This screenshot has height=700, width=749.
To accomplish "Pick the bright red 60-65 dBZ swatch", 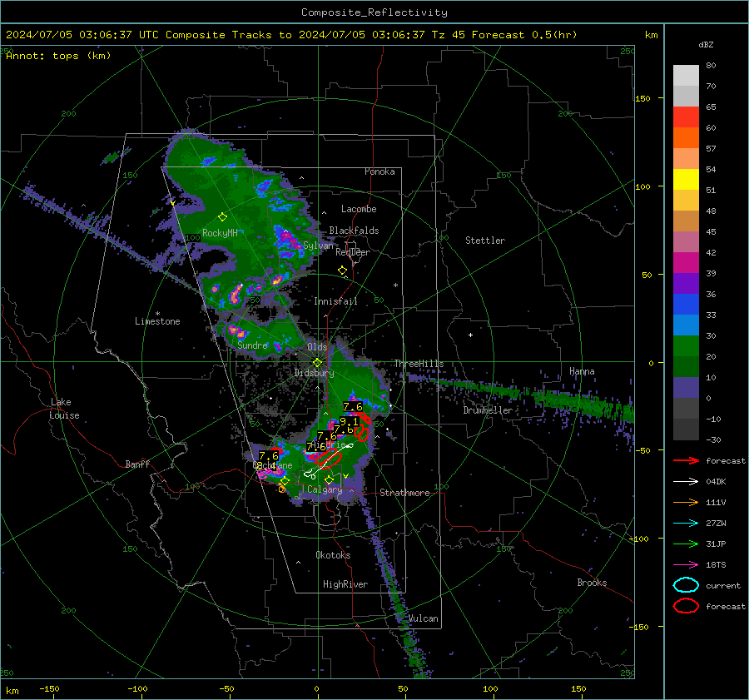I will 686,117.
